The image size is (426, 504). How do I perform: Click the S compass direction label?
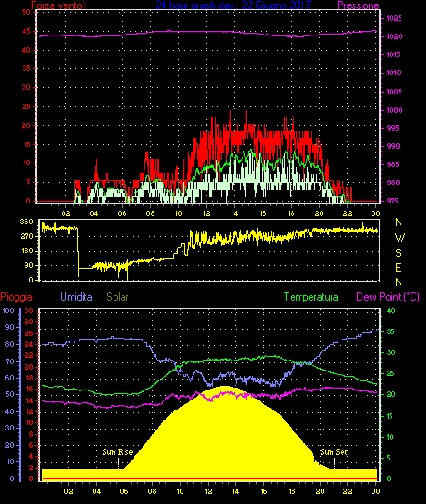pos(399,253)
